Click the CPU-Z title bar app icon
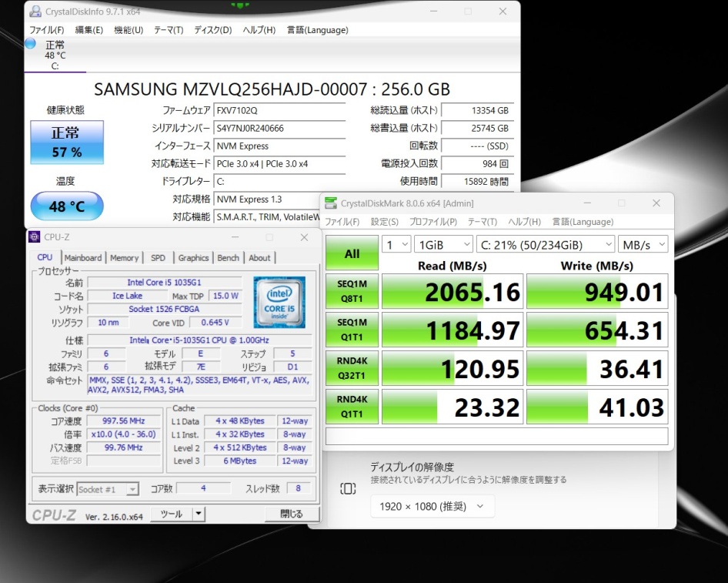The image size is (728, 583). 35,237
